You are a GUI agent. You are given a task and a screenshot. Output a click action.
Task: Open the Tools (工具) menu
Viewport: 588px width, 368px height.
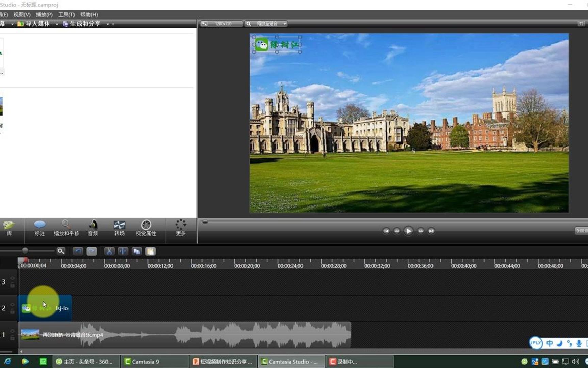(66, 15)
